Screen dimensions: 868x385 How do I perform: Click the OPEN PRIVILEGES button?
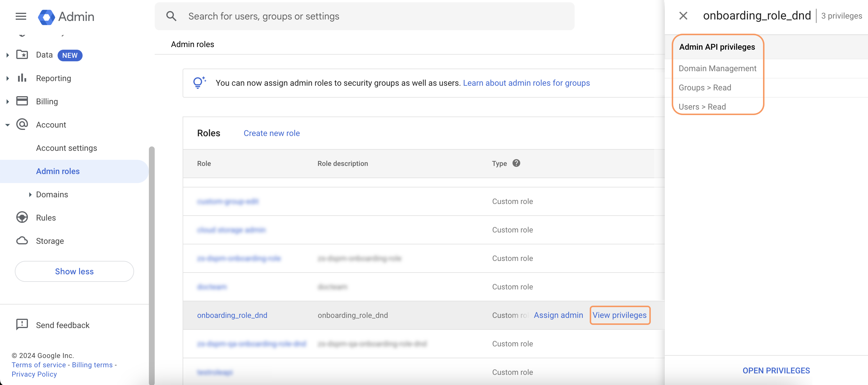click(x=776, y=370)
